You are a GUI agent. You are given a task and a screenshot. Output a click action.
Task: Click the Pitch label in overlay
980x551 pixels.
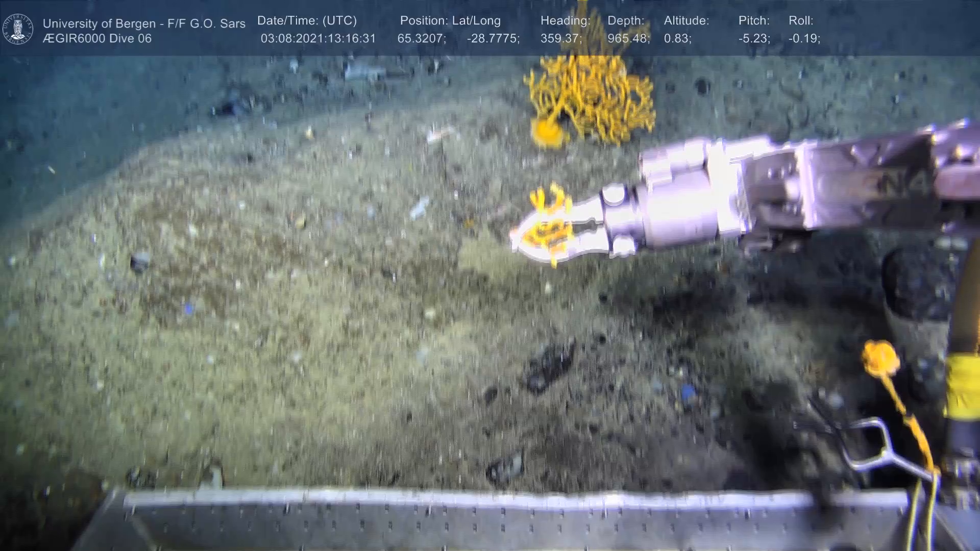(754, 21)
